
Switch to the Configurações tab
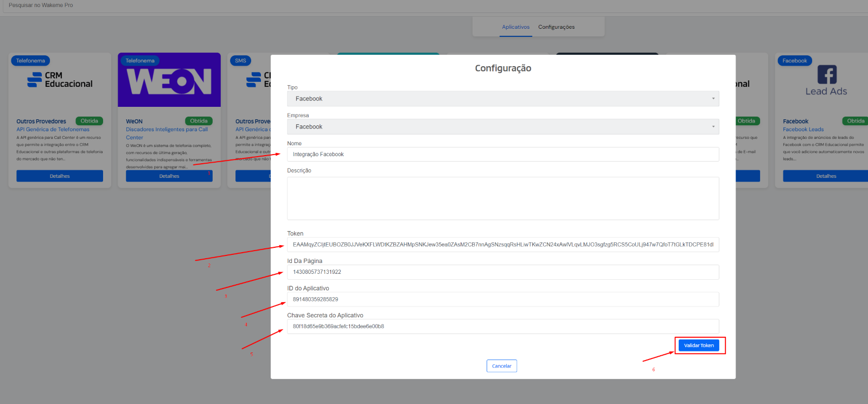556,27
